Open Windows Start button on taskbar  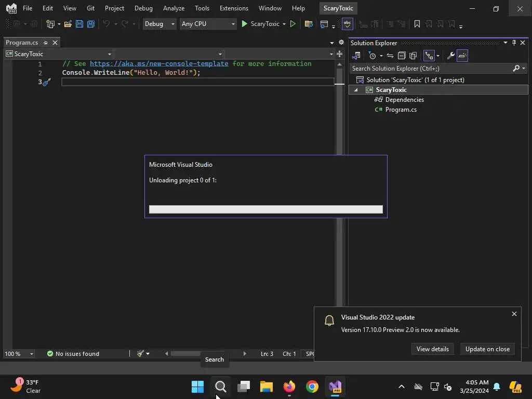coord(197,387)
